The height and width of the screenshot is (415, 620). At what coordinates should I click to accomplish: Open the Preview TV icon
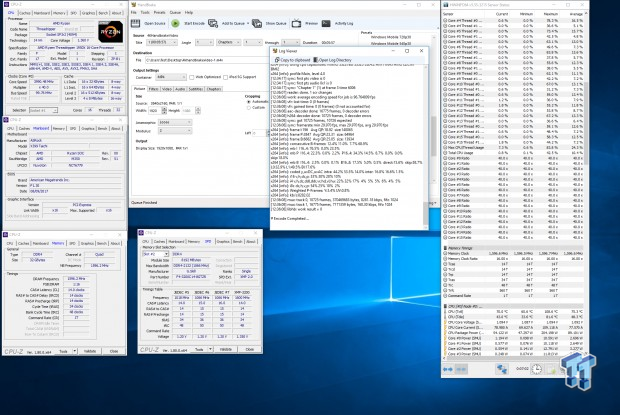point(297,23)
